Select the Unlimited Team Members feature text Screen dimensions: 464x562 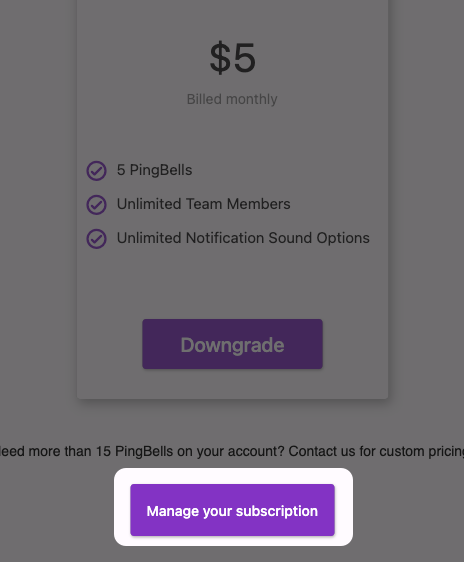[x=204, y=204]
